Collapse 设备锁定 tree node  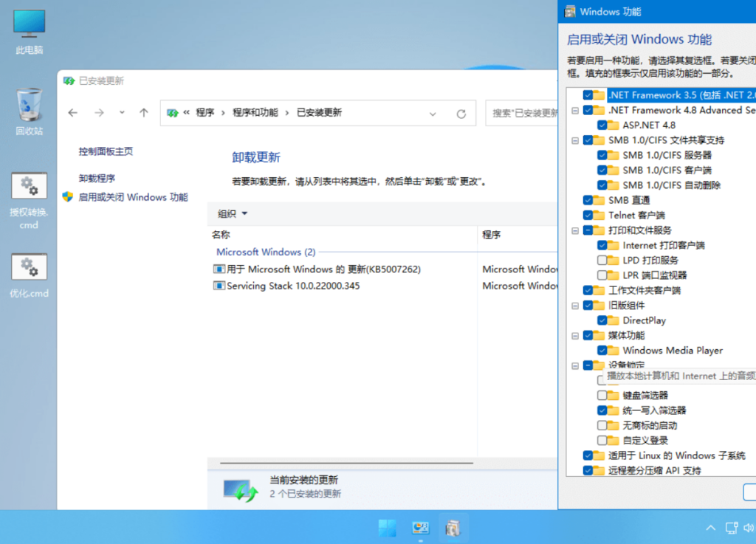(x=575, y=365)
